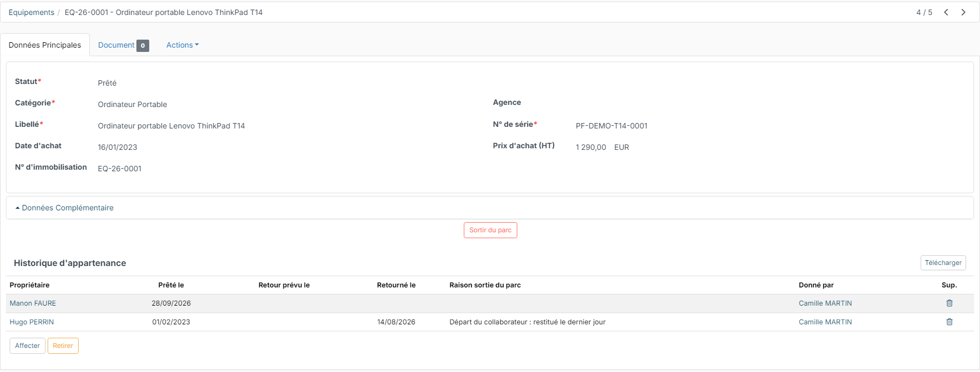Open the Equipements breadcrumb link
Image resolution: width=980 pixels, height=372 pixels.
point(31,12)
